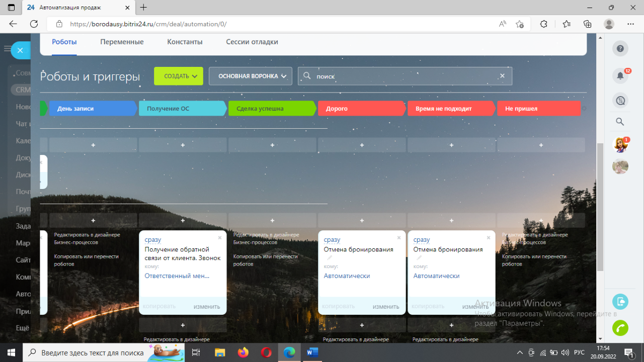
Task: Add a trigger to the Время не подходит stage
Action: pos(451,145)
